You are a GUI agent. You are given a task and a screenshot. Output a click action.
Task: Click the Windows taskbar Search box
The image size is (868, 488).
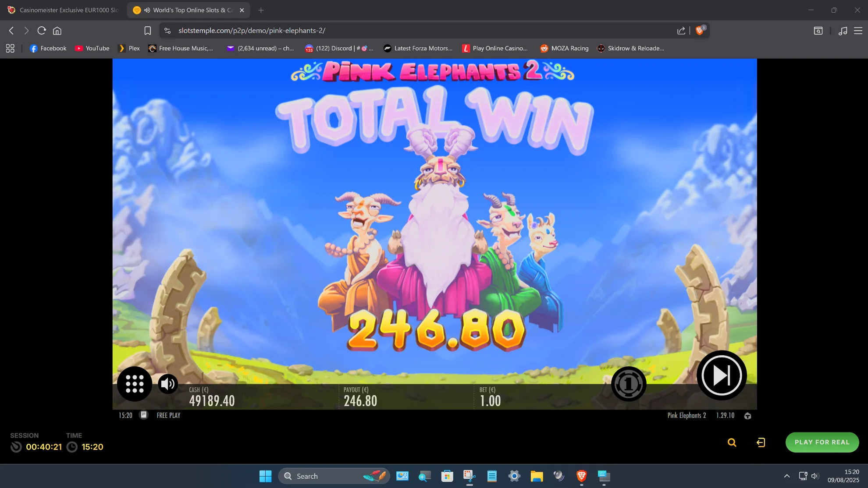tap(334, 476)
